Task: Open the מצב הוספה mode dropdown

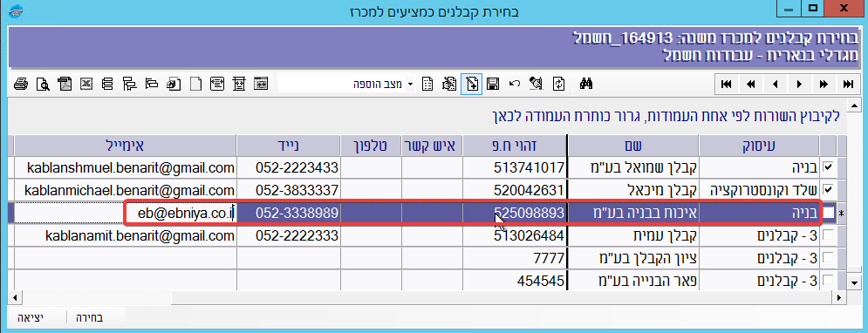Action: pos(410,84)
